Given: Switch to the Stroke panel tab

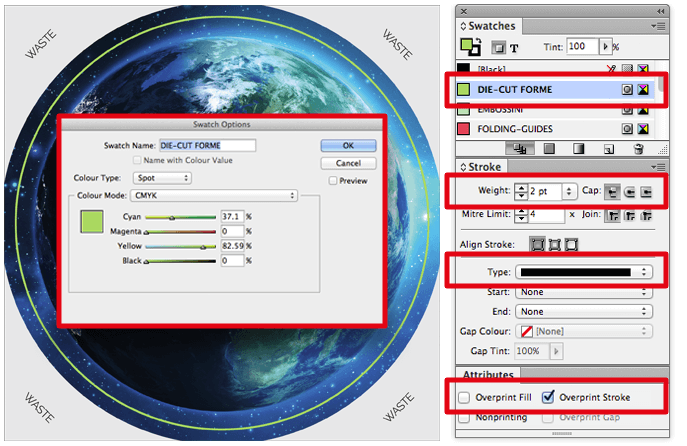Looking at the screenshot, I should (484, 166).
